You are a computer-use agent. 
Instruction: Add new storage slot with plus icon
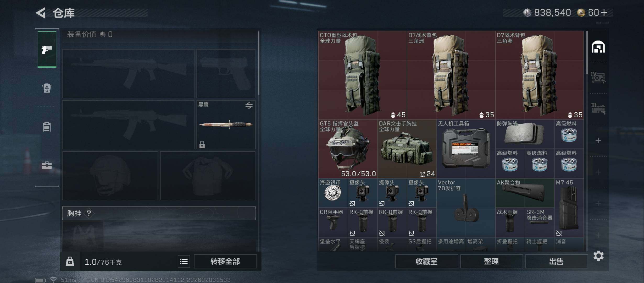tap(598, 141)
